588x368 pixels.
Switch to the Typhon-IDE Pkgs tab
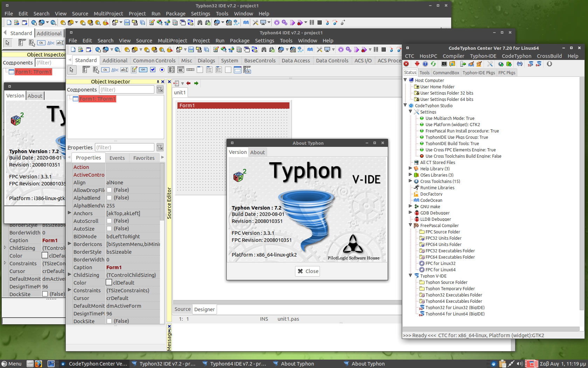click(x=478, y=73)
